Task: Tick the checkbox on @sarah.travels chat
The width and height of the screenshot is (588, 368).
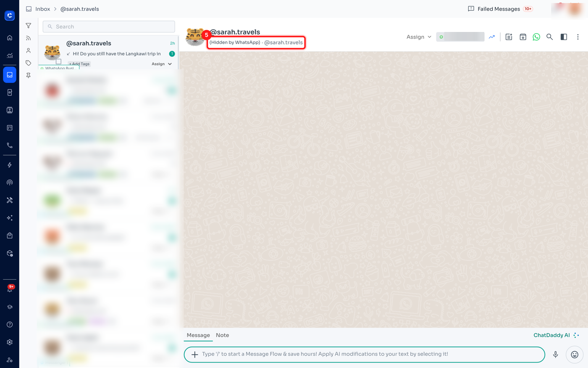Action: coord(59,62)
